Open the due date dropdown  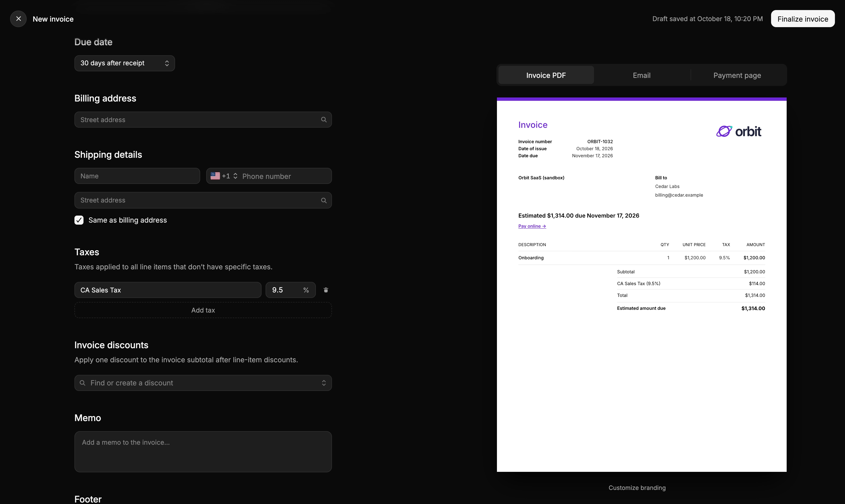(124, 63)
